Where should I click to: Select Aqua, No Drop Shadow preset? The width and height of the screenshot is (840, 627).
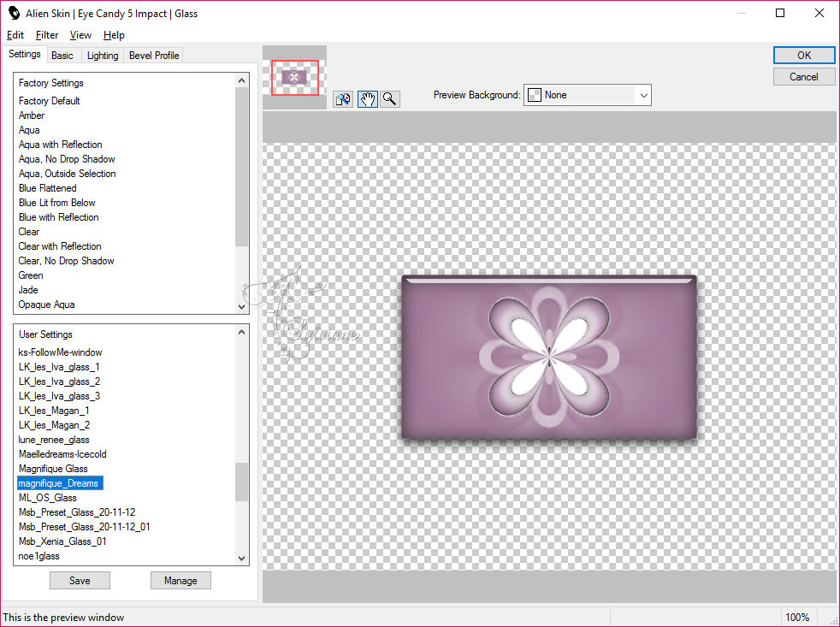tap(67, 158)
